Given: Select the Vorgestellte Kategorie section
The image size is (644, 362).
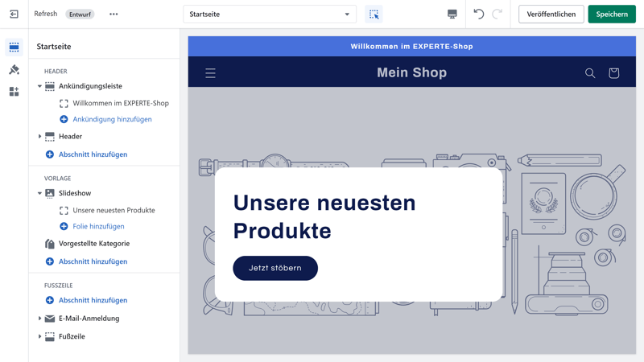Looking at the screenshot, I should point(93,244).
